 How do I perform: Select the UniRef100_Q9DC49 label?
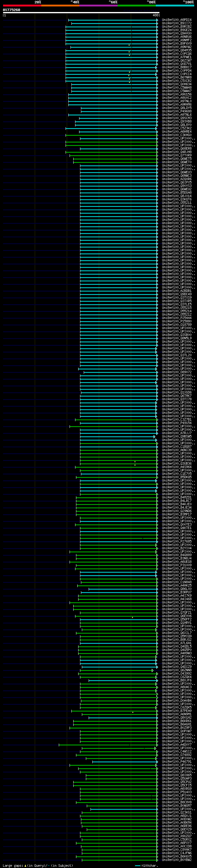click(176, 294)
